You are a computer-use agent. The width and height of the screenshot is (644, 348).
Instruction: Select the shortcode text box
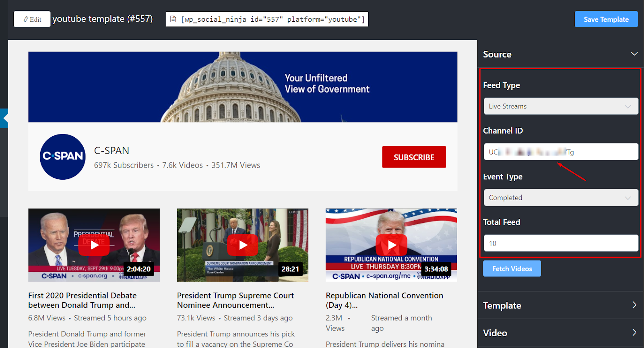[x=267, y=19]
